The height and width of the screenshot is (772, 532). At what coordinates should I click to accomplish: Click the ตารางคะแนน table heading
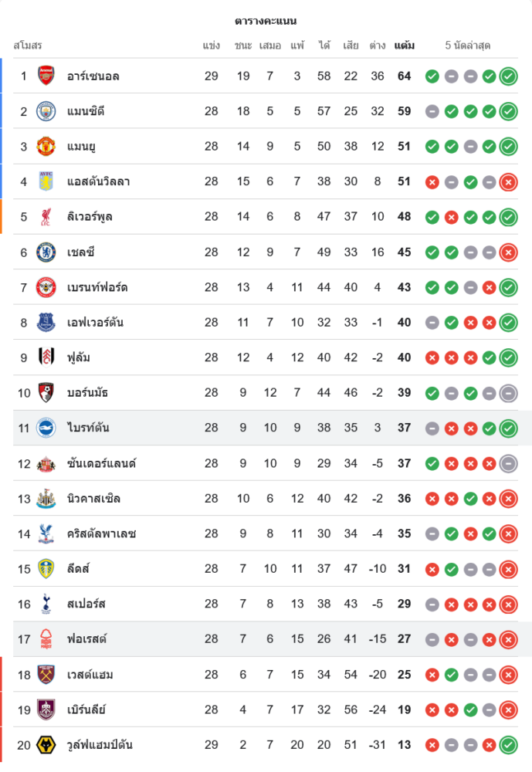click(x=266, y=21)
